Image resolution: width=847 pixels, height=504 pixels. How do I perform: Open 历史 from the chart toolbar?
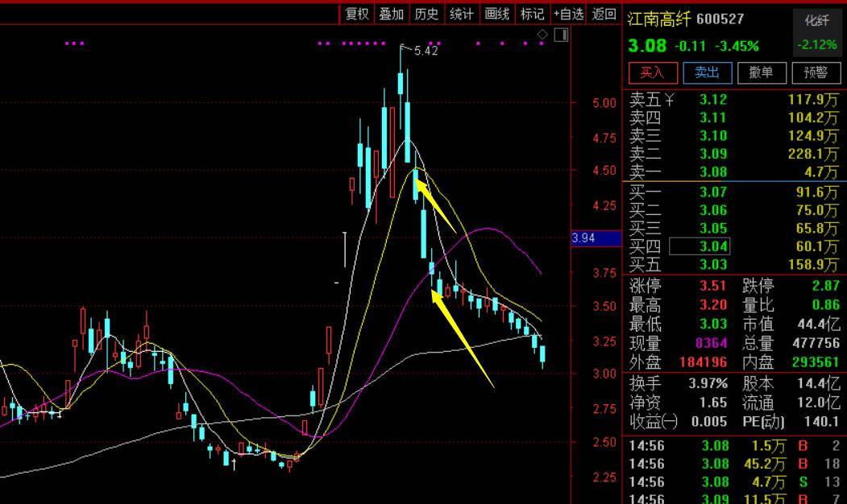point(427,14)
